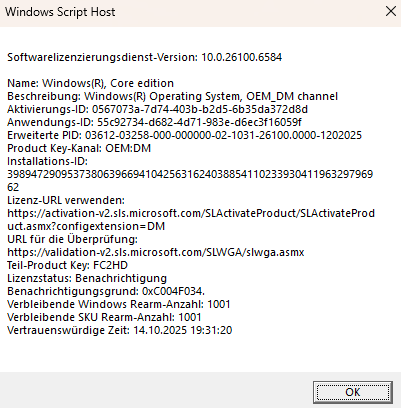The height and width of the screenshot is (408, 401).
Task: Click the activation-v2.sls.microsoft.com URL line
Action: 191,213
